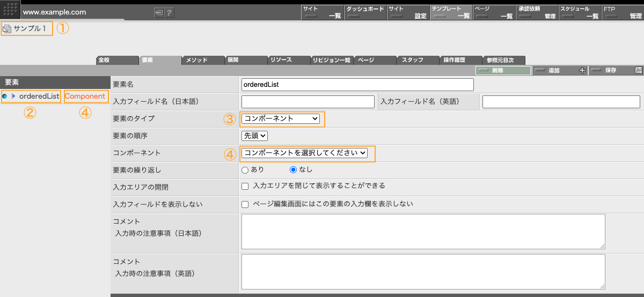Switch to the 展開 tab
The width and height of the screenshot is (644, 297).
pyautogui.click(x=246, y=60)
